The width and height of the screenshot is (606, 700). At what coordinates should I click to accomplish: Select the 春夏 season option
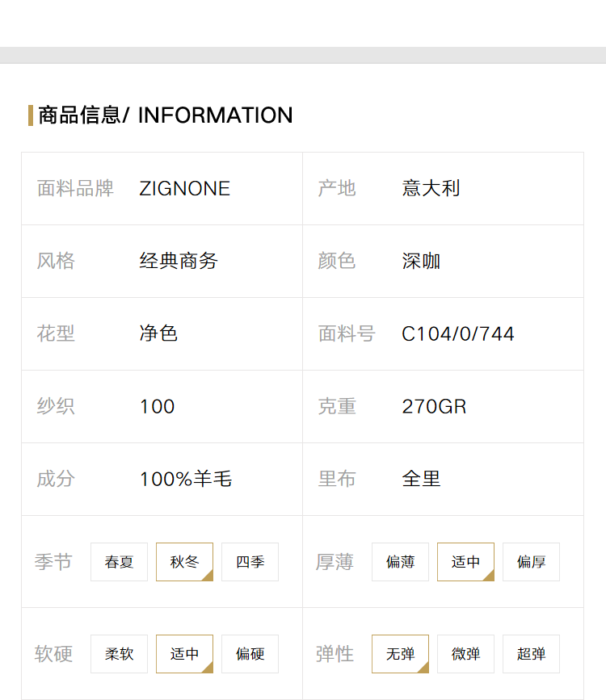(119, 562)
